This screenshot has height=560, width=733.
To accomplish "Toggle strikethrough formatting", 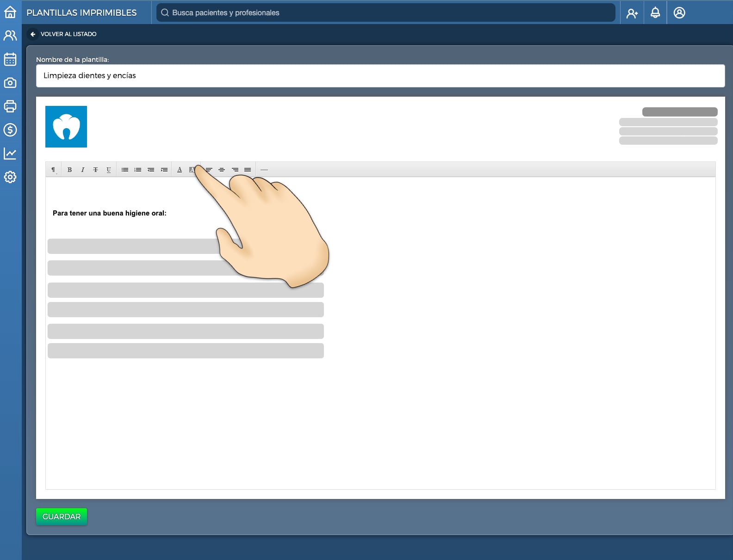I will [x=95, y=170].
